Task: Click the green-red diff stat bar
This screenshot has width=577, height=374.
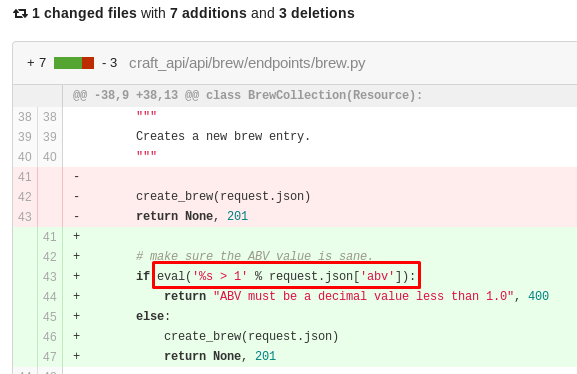Action: coord(74,63)
